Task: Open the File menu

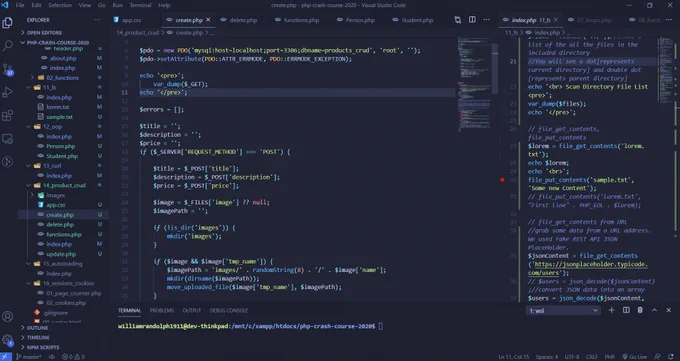Action: point(20,5)
